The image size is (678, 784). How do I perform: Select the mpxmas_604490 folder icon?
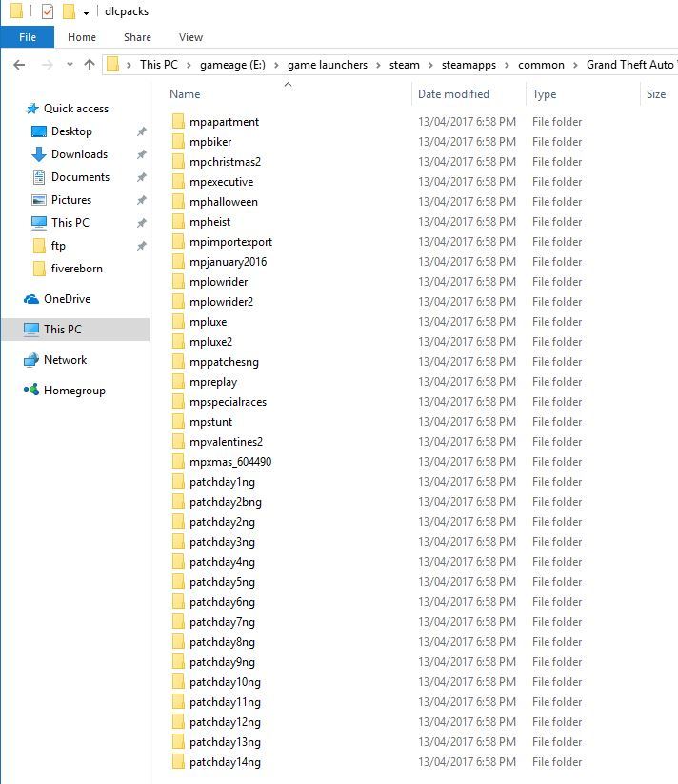tap(178, 461)
